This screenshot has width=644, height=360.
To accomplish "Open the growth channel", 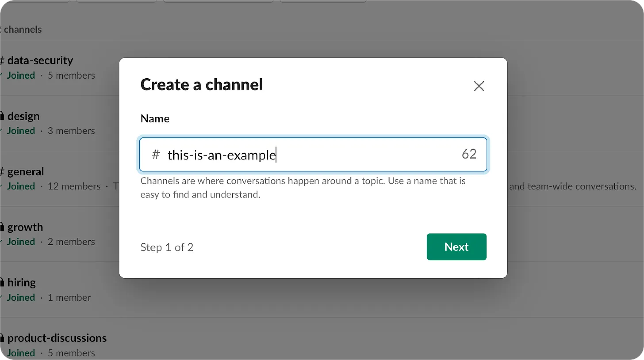I will coord(25,227).
